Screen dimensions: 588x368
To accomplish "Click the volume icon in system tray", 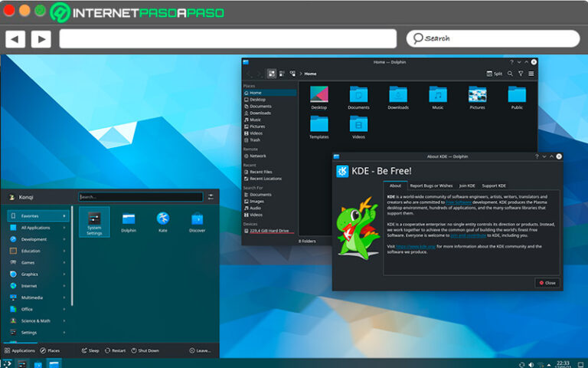I will pos(531,363).
